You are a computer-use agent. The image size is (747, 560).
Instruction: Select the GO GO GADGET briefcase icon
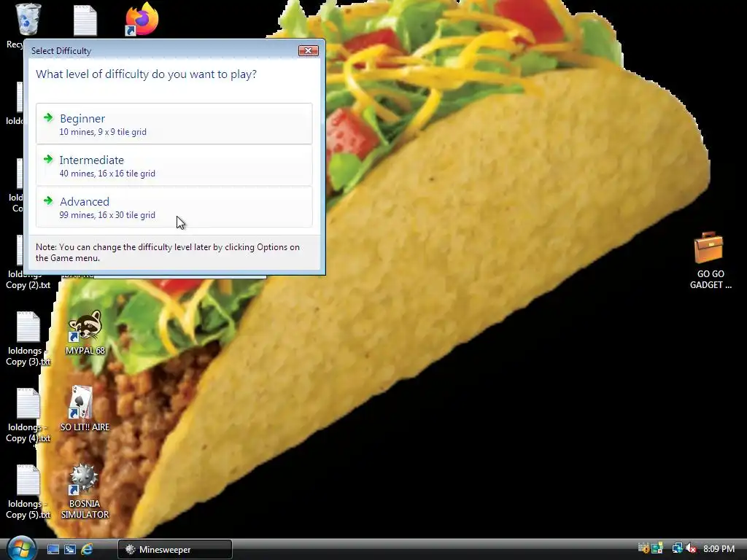pyautogui.click(x=711, y=260)
